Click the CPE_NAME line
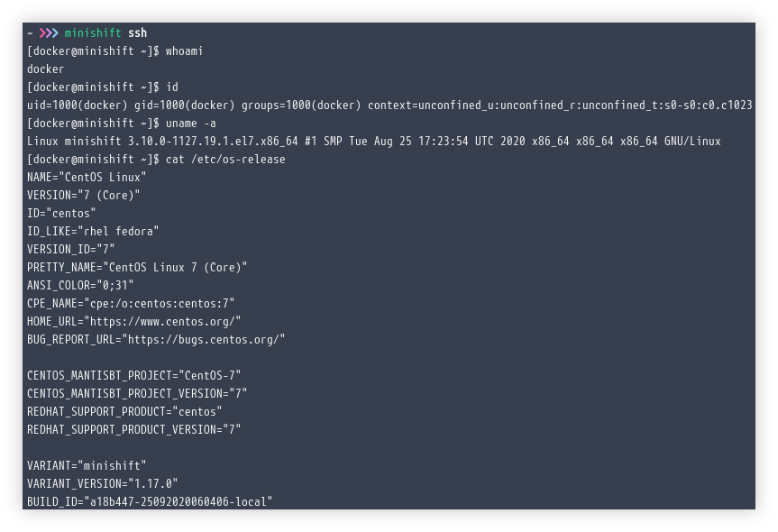The height and width of the screenshot is (532, 778). click(131, 303)
